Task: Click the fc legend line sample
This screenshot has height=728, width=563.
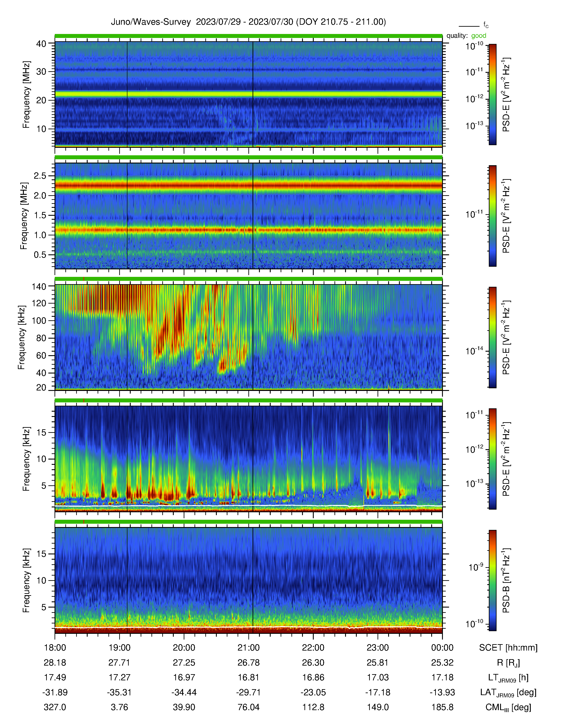Action: click(469, 26)
